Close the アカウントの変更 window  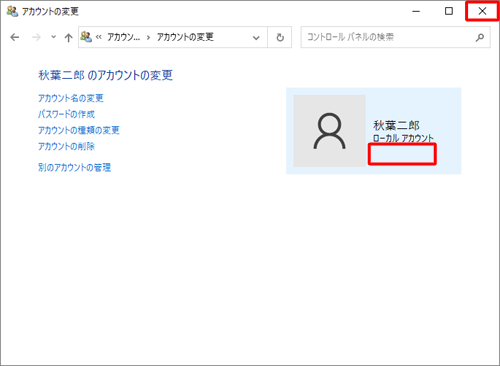point(482,11)
